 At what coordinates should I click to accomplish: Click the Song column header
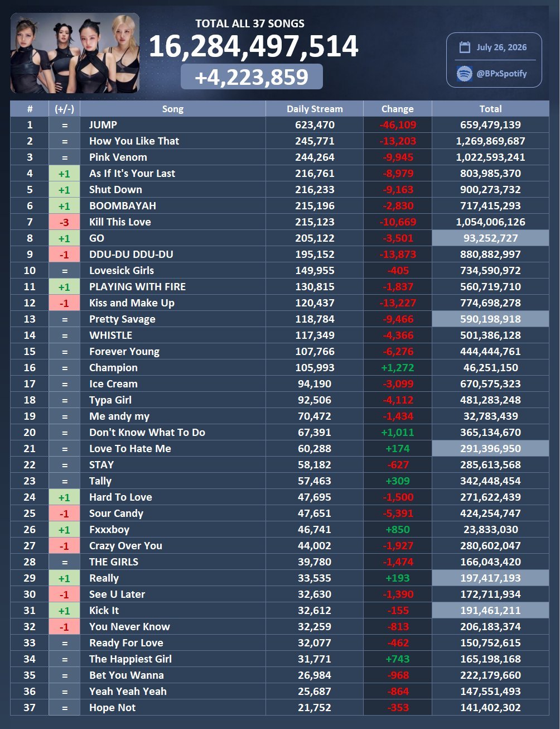coord(173,109)
